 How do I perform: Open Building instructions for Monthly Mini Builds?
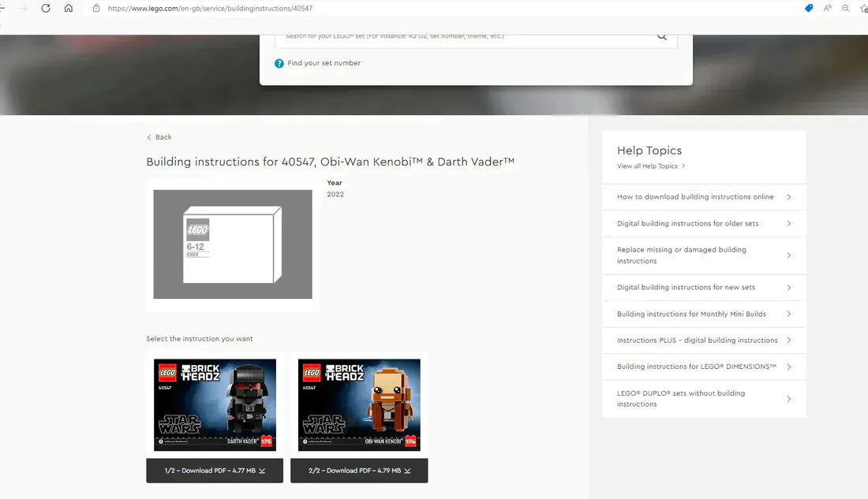pos(703,314)
